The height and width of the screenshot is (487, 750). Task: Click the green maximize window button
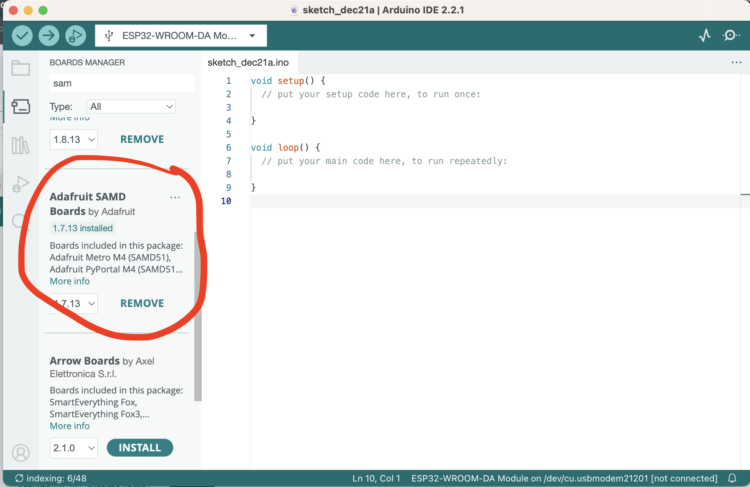tap(43, 10)
